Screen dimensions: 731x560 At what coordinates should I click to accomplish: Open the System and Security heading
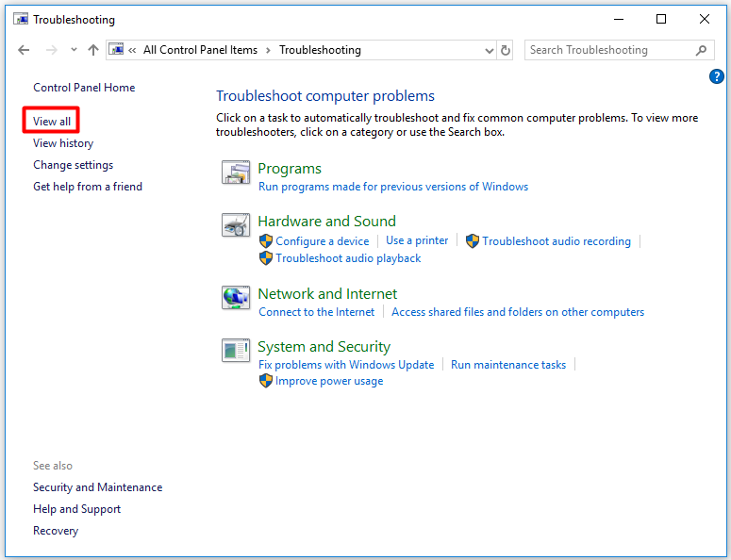(x=324, y=347)
